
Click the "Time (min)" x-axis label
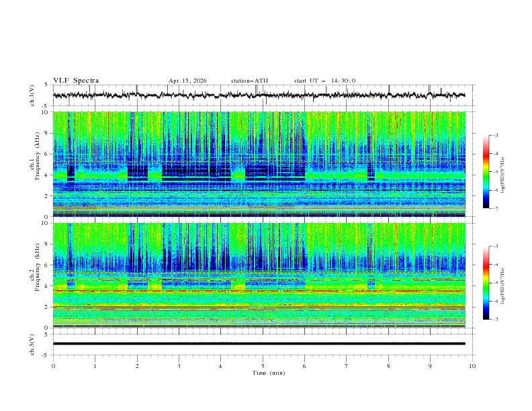(269, 373)
